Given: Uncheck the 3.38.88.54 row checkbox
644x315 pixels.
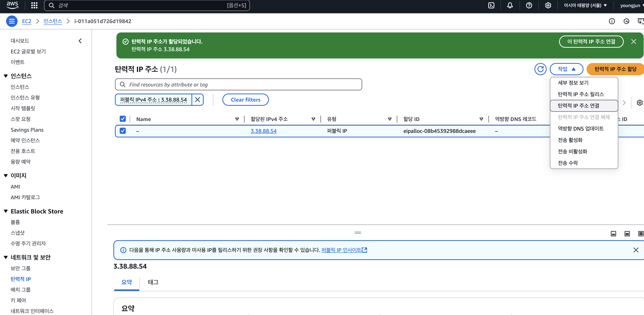Looking at the screenshot, I should (123, 131).
